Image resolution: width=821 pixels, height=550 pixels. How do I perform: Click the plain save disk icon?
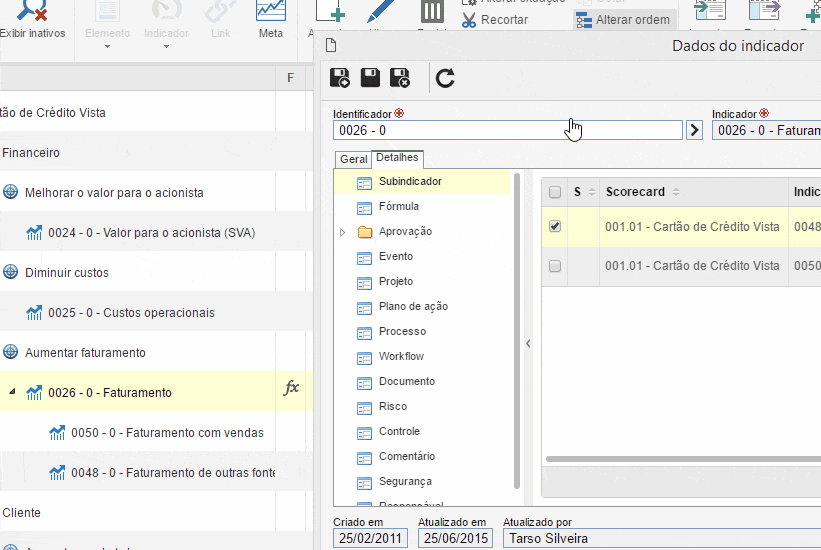[x=370, y=78]
